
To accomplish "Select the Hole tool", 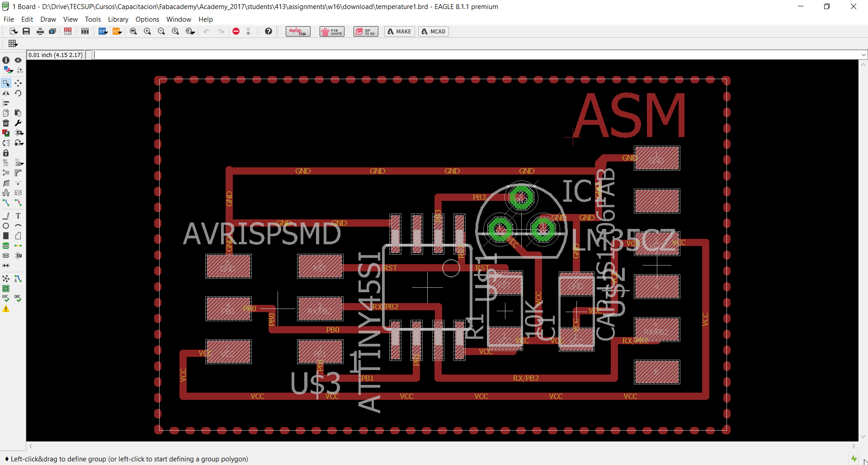I will [6, 256].
